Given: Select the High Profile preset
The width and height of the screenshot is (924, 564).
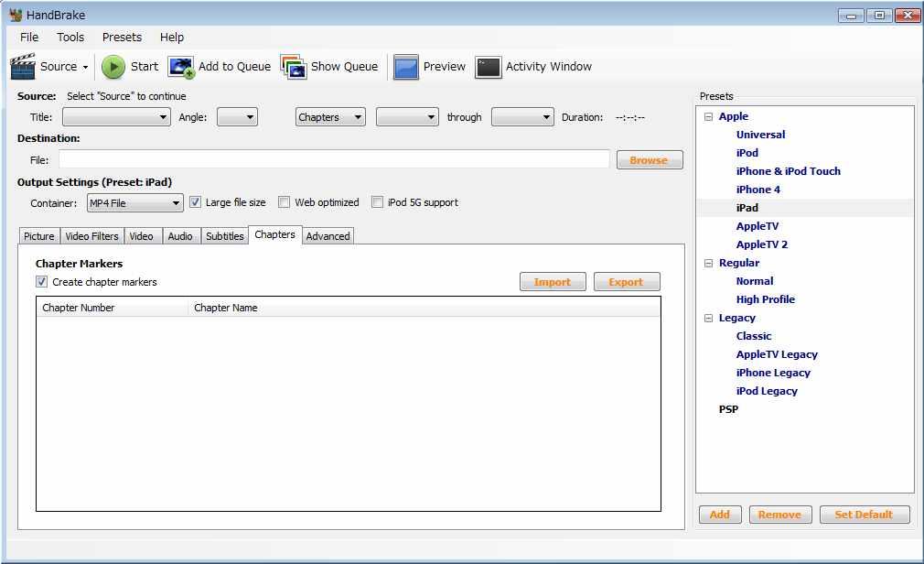Looking at the screenshot, I should tap(766, 299).
